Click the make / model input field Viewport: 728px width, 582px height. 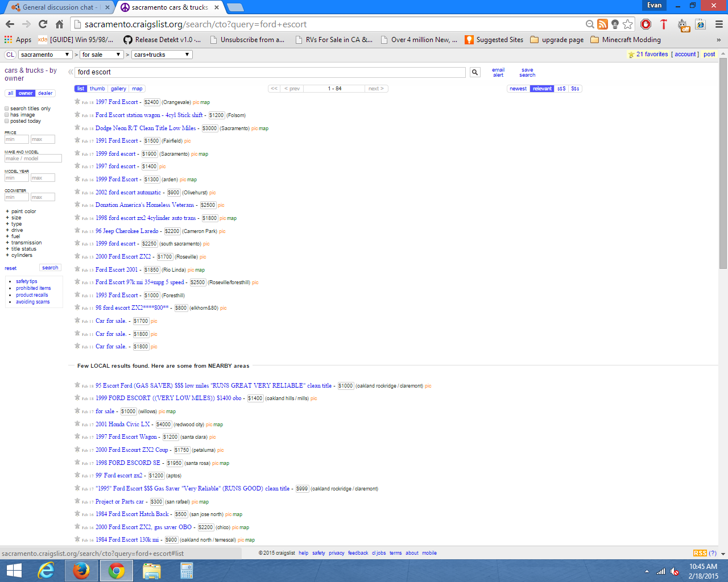pos(33,159)
